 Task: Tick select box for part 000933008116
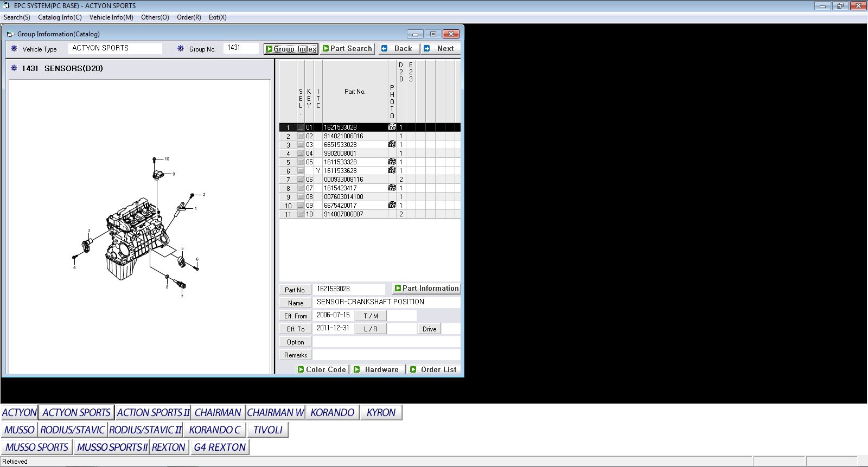tap(301, 180)
